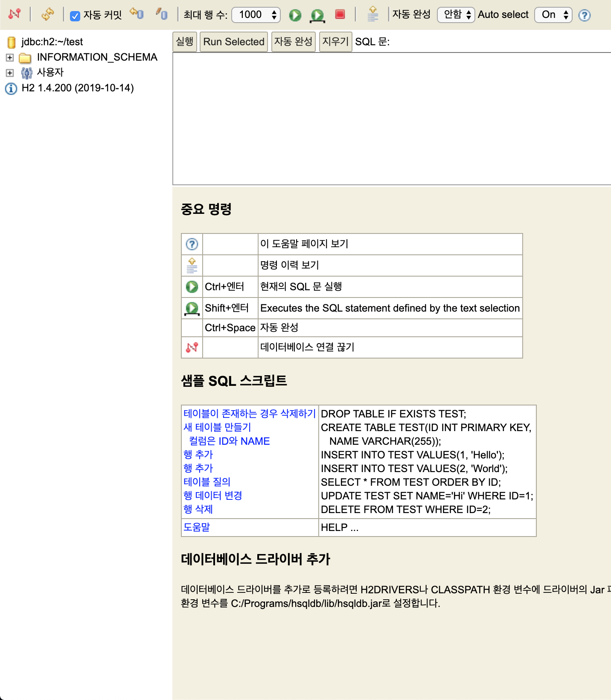Screen dimensions: 611x700
Task: Click the Run Selected button
Action: pyautogui.click(x=234, y=42)
